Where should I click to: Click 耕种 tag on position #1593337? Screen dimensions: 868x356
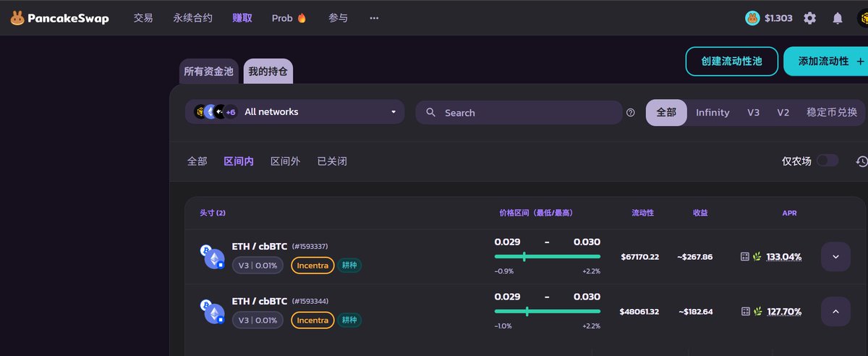point(349,266)
